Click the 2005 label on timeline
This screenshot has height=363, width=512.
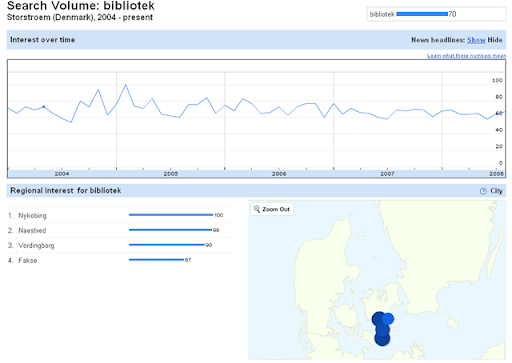pos(171,174)
